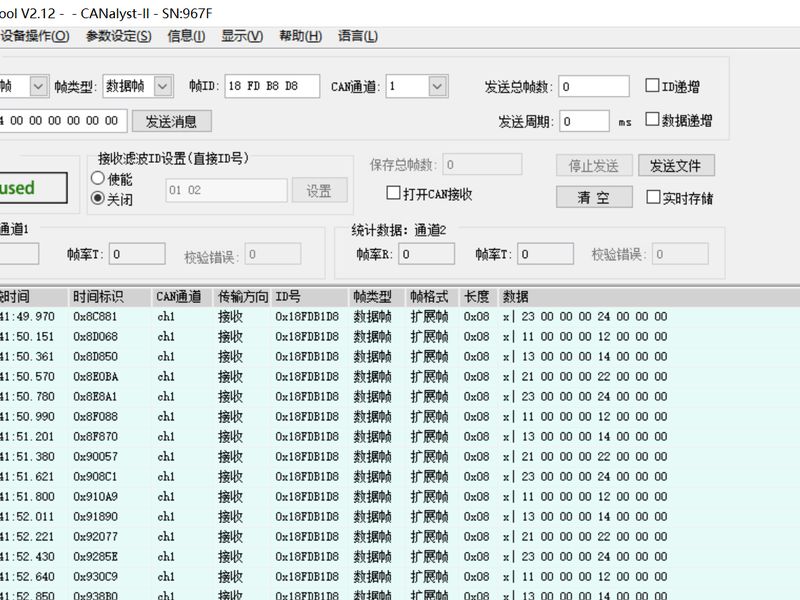Select the row with timestamp 0x8C881
This screenshot has height=600, width=800.
click(x=400, y=317)
